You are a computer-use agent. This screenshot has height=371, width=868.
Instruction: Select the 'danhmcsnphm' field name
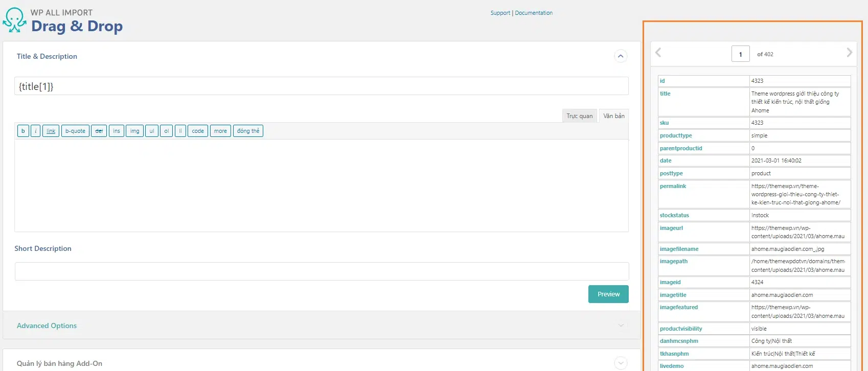[679, 341]
